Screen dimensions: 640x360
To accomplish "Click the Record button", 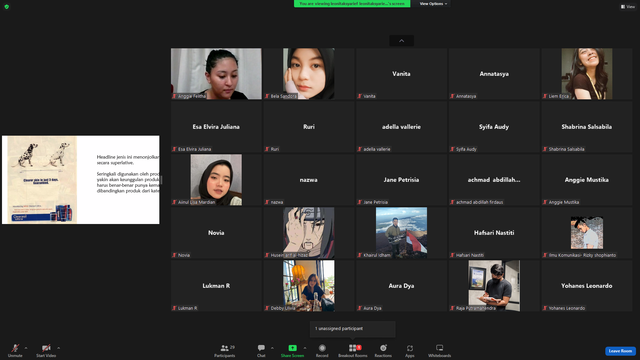I will point(322,350).
